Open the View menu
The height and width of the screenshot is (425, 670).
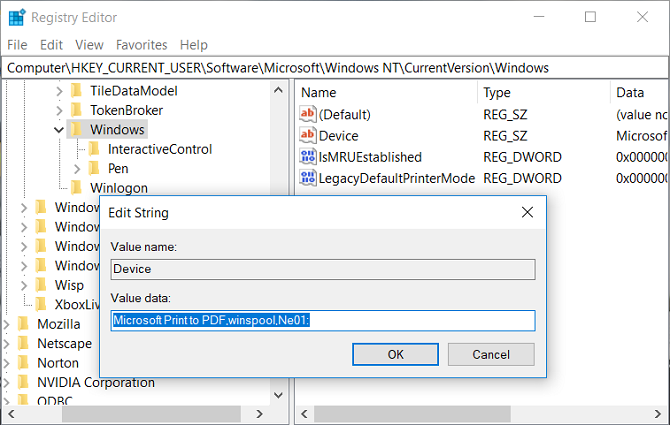coord(89,45)
